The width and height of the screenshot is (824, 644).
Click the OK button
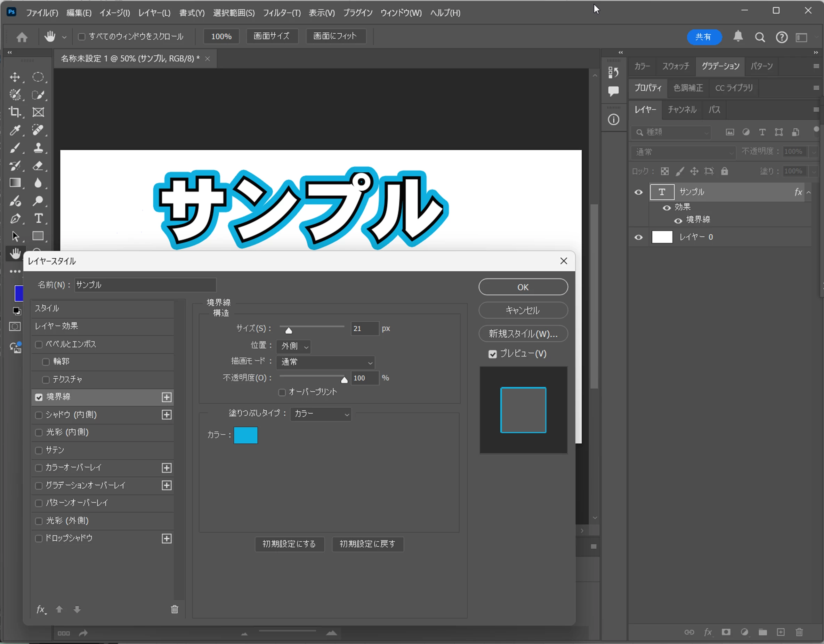pyautogui.click(x=523, y=287)
